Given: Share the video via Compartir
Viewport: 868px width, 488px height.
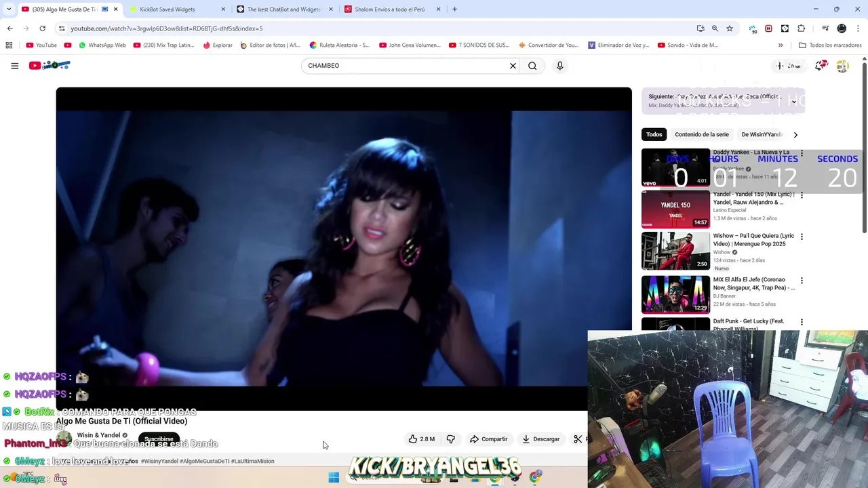Looking at the screenshot, I should tap(488, 439).
